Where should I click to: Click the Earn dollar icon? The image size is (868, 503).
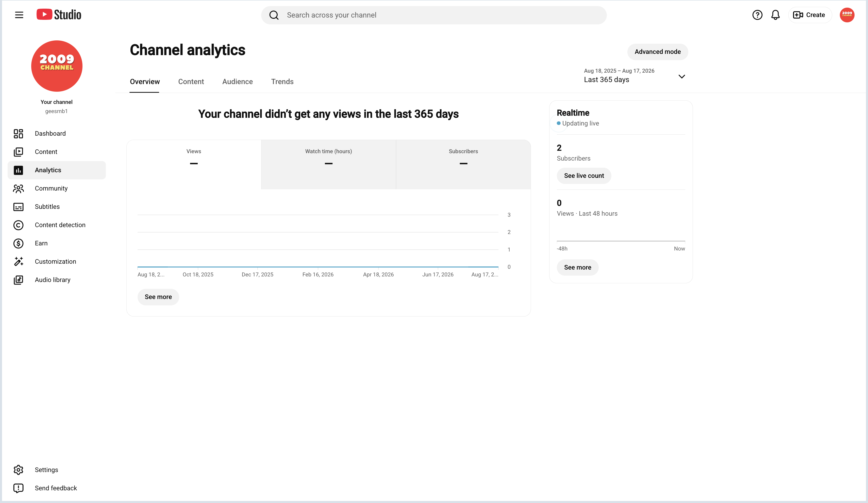[18, 243]
